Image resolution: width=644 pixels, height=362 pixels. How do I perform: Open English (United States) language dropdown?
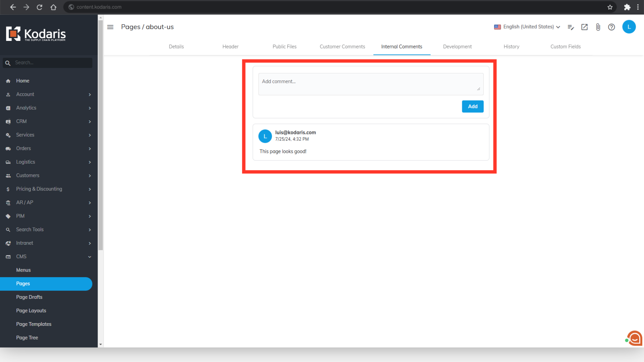pyautogui.click(x=527, y=27)
